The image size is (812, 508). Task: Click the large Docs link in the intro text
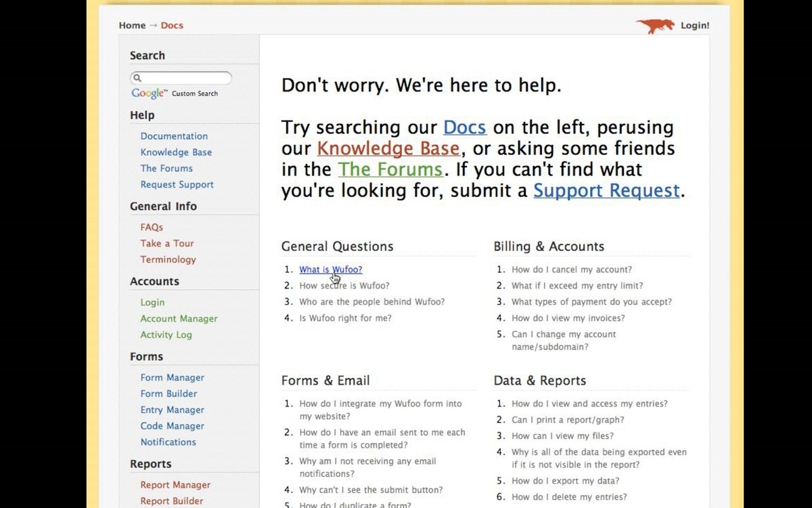tap(465, 127)
